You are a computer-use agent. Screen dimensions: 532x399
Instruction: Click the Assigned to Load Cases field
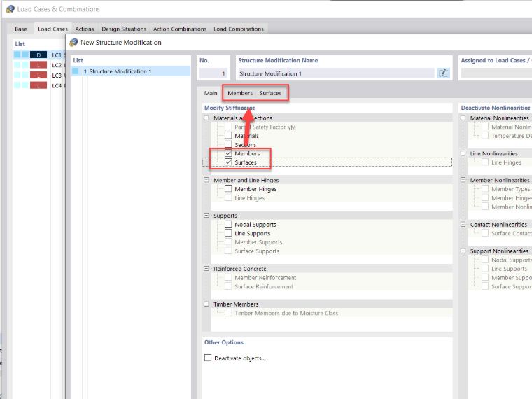[x=496, y=73]
